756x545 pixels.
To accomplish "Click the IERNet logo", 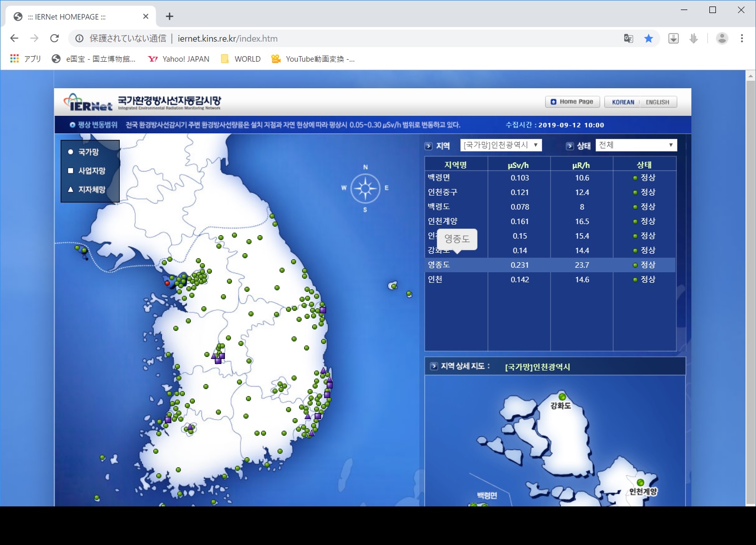I will coord(88,102).
